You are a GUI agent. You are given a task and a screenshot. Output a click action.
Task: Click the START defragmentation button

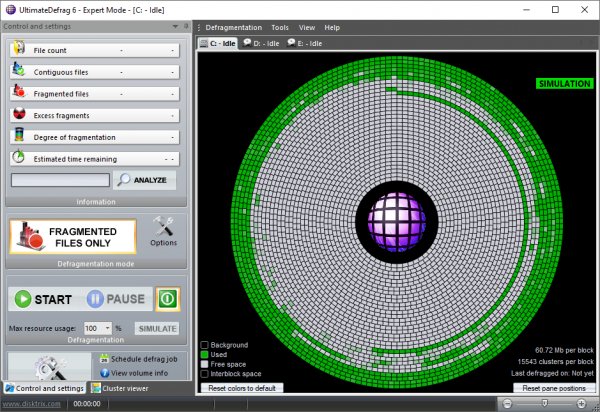pyautogui.click(x=44, y=299)
